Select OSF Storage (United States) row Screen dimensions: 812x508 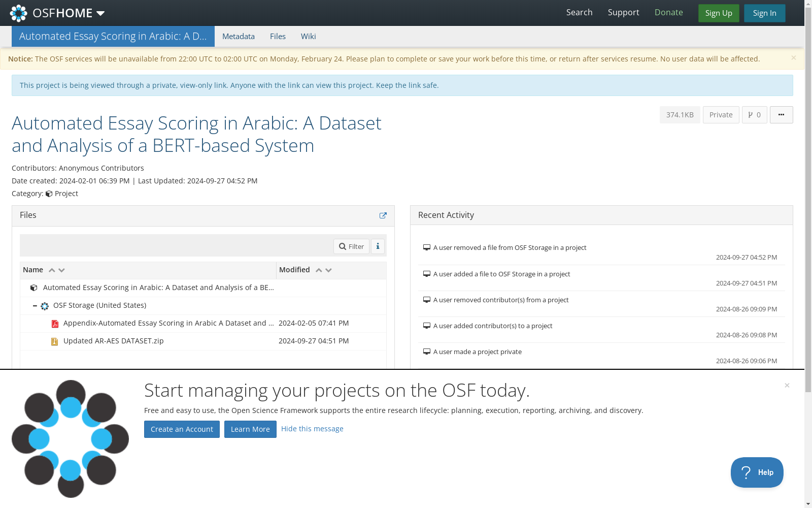203,305
